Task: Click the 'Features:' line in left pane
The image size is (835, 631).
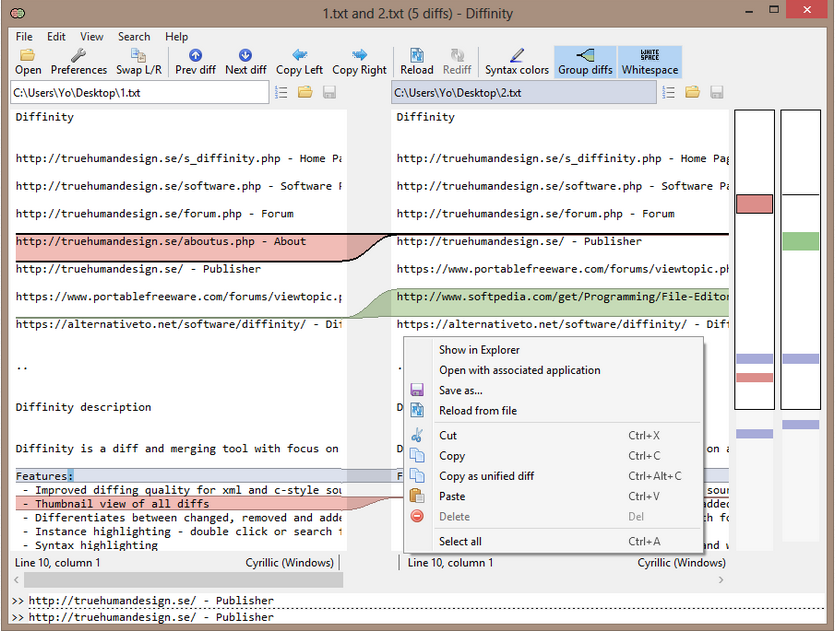Action: point(181,476)
